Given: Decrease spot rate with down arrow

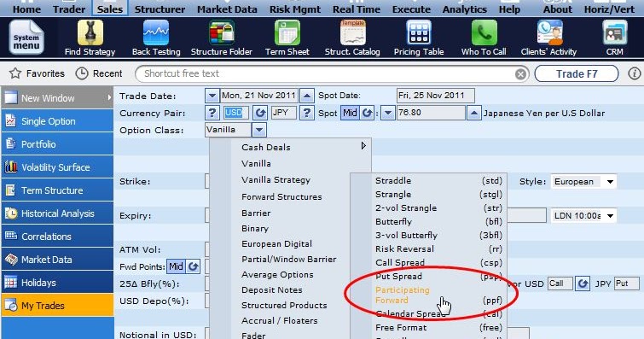Looking at the screenshot, I should click(x=388, y=113).
